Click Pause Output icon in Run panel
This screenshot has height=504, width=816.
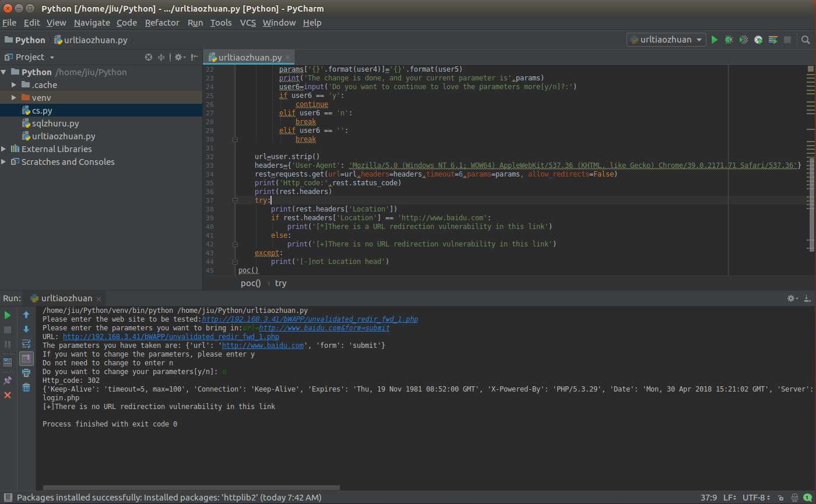tap(8, 344)
